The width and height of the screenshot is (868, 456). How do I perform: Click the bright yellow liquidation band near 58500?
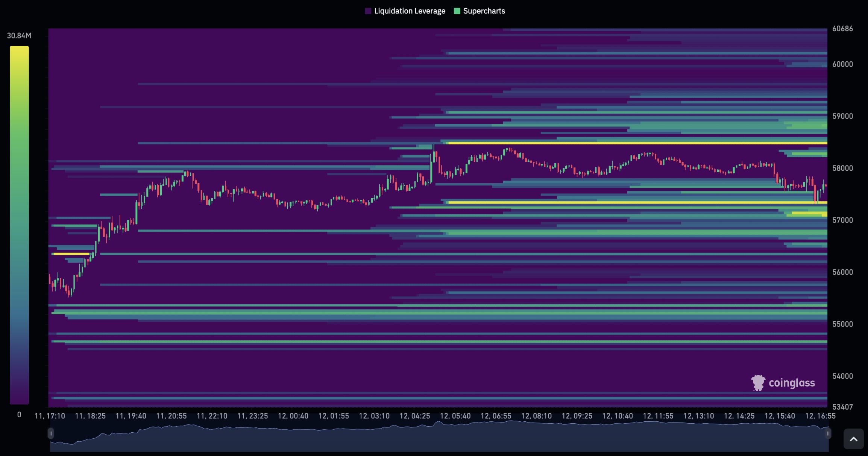pyautogui.click(x=637, y=143)
